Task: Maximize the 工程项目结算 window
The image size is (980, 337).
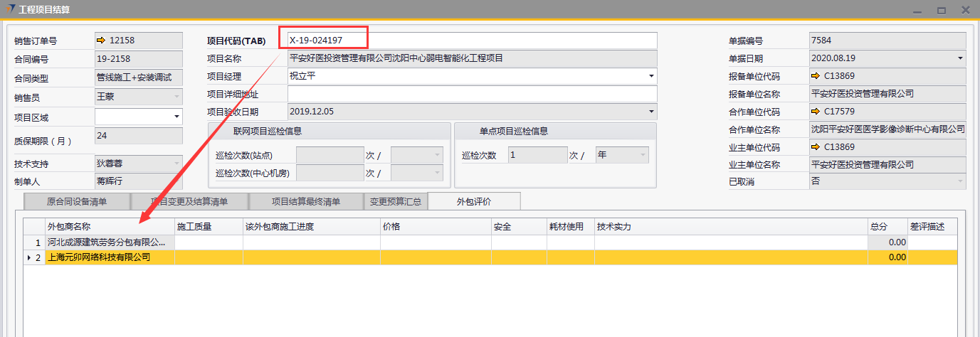Action: (942, 10)
